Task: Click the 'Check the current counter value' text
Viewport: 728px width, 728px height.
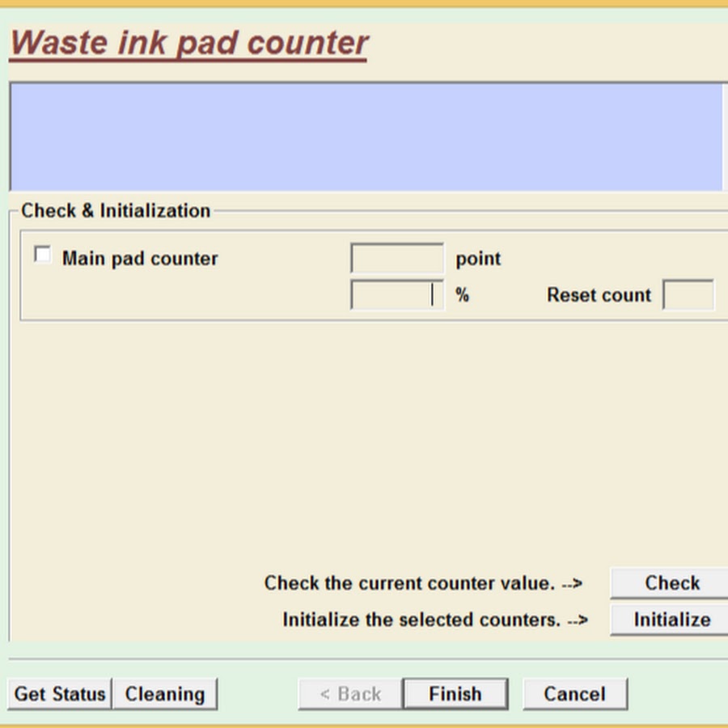Action: [422, 583]
